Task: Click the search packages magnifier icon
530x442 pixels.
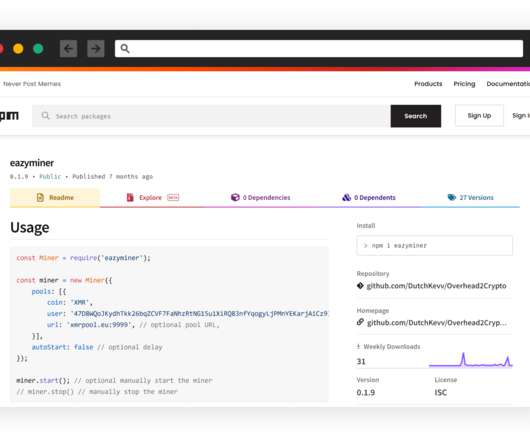Action: pos(46,116)
